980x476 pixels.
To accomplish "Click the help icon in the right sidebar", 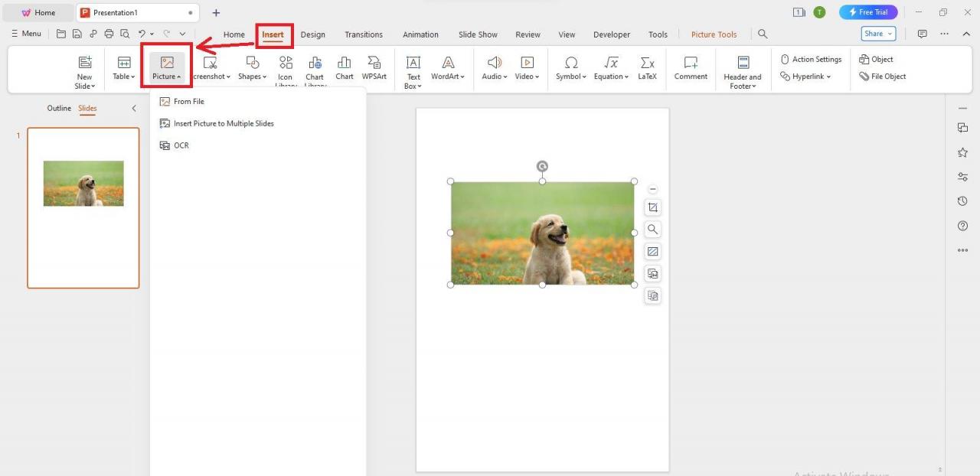I will (x=962, y=225).
